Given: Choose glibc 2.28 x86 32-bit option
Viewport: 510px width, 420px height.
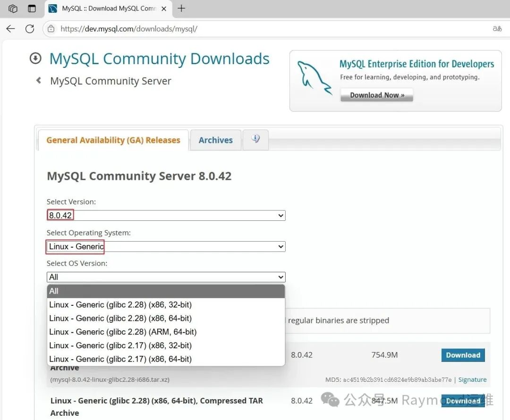Looking at the screenshot, I should pyautogui.click(x=166, y=304).
